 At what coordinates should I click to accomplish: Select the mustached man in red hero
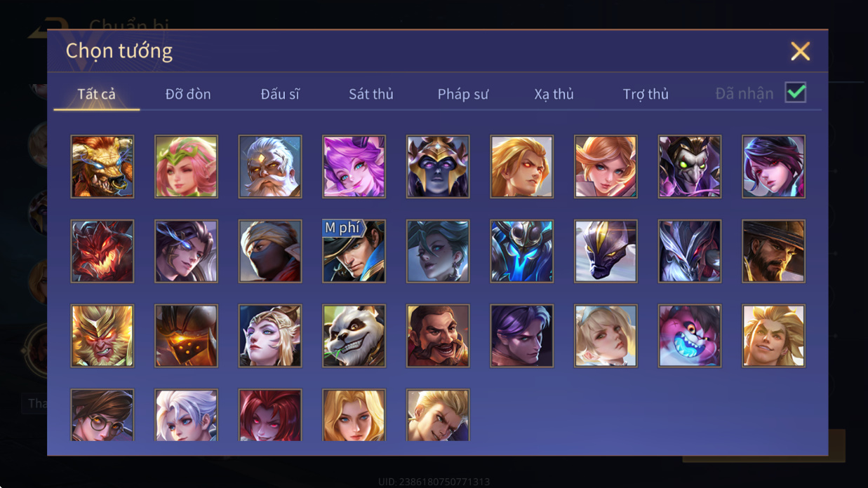click(x=438, y=336)
